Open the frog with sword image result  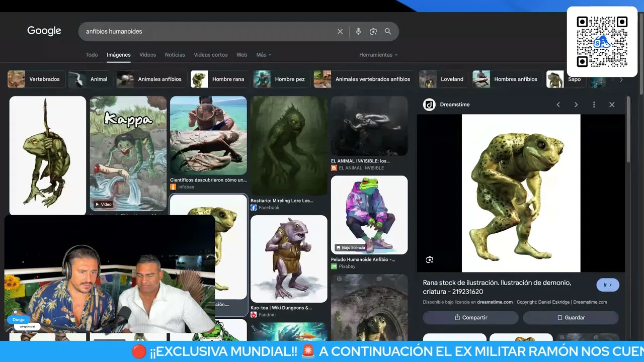click(x=48, y=156)
